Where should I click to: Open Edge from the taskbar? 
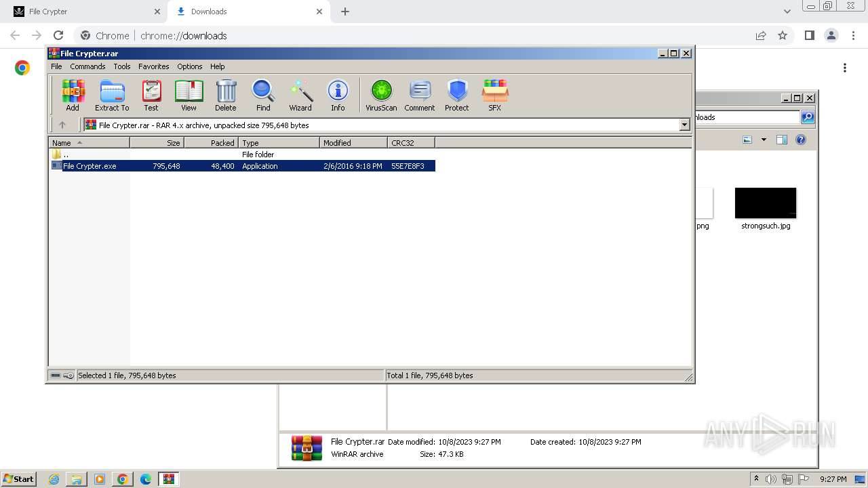146,479
